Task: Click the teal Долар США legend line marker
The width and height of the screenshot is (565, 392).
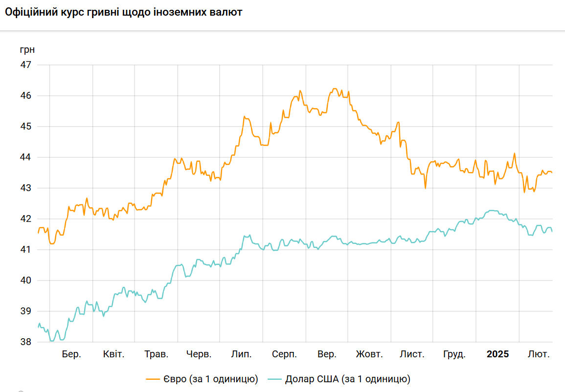Action: pos(275,379)
